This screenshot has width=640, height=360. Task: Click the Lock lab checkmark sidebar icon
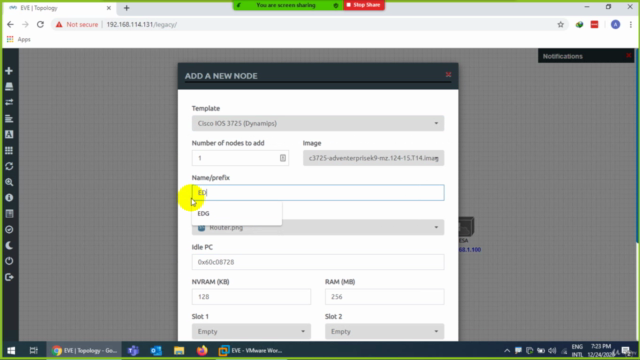pos(9,229)
